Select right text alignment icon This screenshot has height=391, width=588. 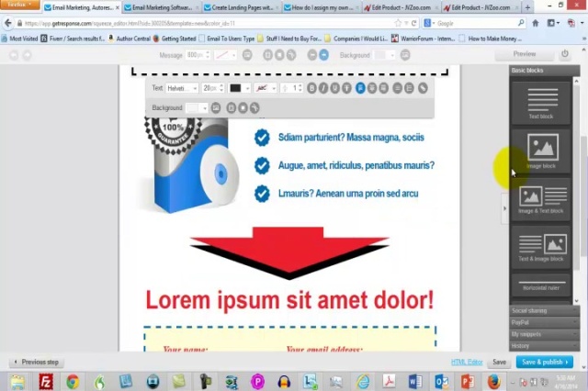click(384, 88)
